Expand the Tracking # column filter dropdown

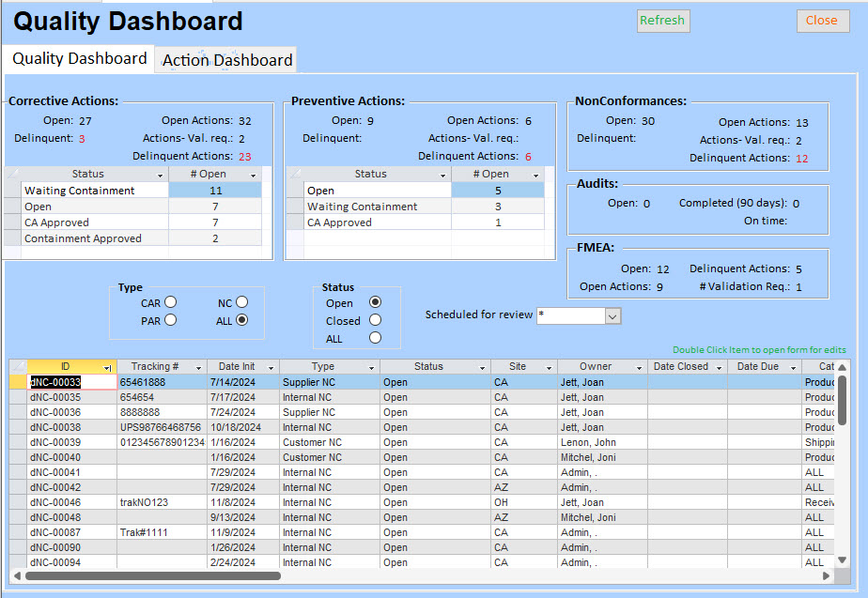198,367
